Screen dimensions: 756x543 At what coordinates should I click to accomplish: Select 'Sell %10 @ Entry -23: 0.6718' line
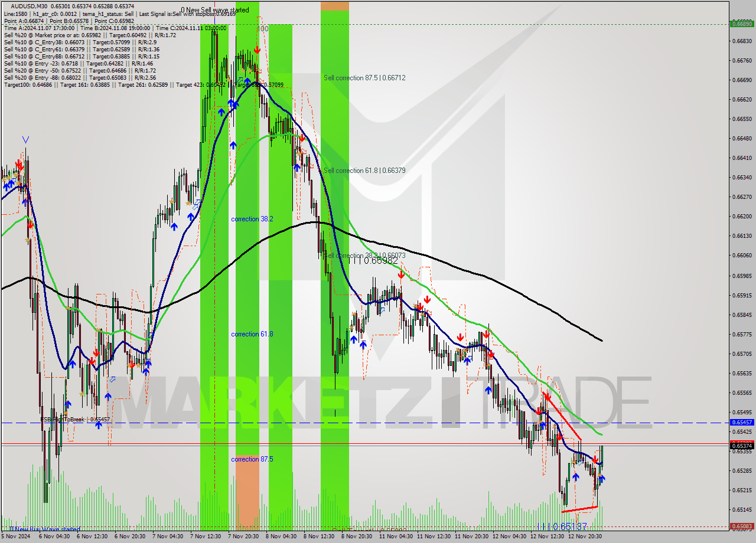[x=78, y=63]
